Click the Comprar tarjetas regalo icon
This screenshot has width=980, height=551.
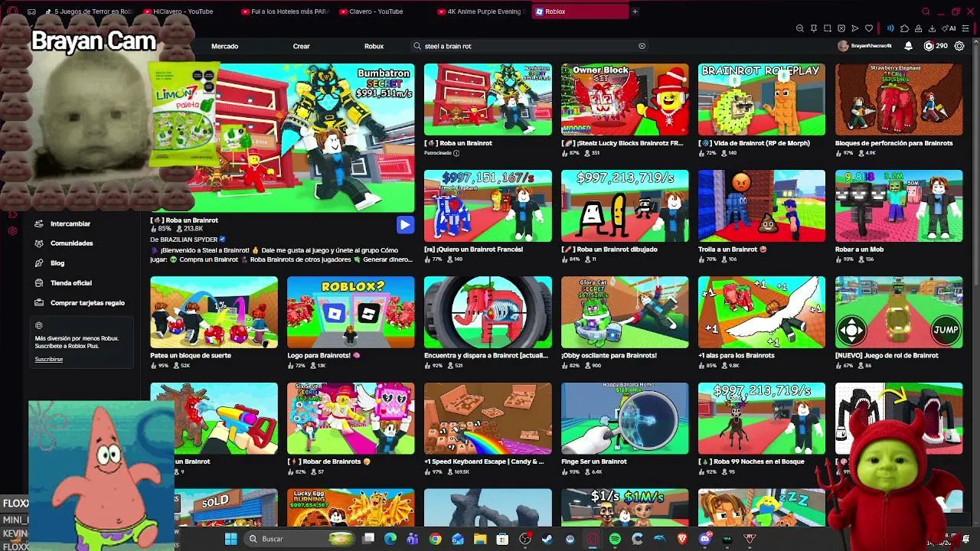click(39, 303)
